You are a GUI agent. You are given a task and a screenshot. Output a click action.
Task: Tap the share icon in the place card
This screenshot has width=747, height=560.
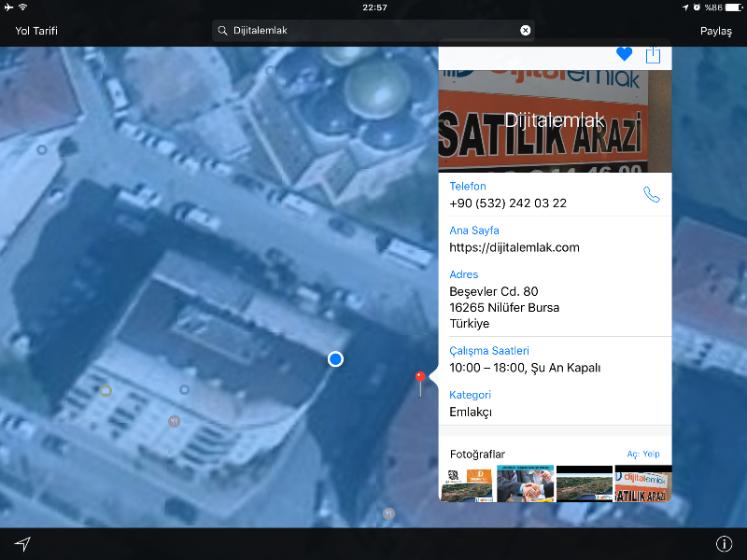(x=654, y=54)
